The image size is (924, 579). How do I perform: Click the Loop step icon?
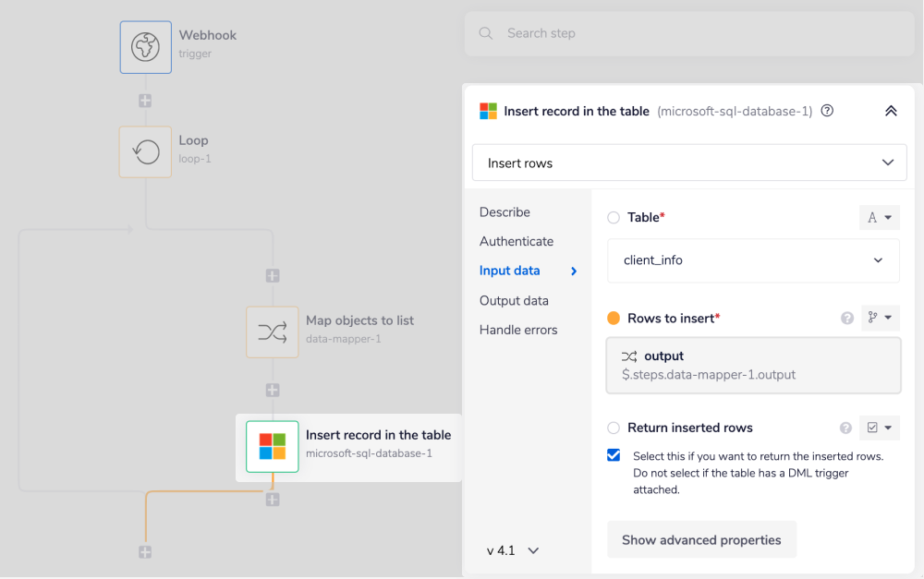pyautogui.click(x=145, y=152)
